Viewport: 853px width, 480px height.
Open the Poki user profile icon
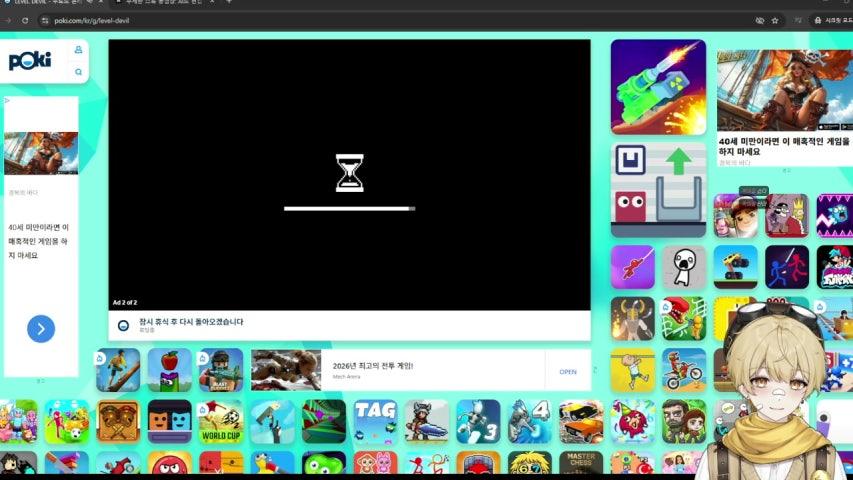point(78,50)
